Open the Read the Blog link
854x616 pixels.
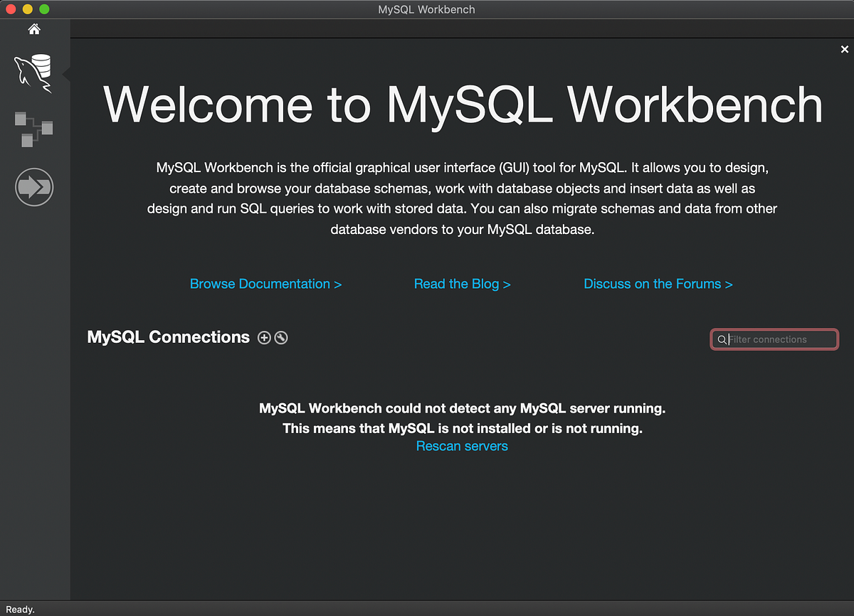pos(462,284)
